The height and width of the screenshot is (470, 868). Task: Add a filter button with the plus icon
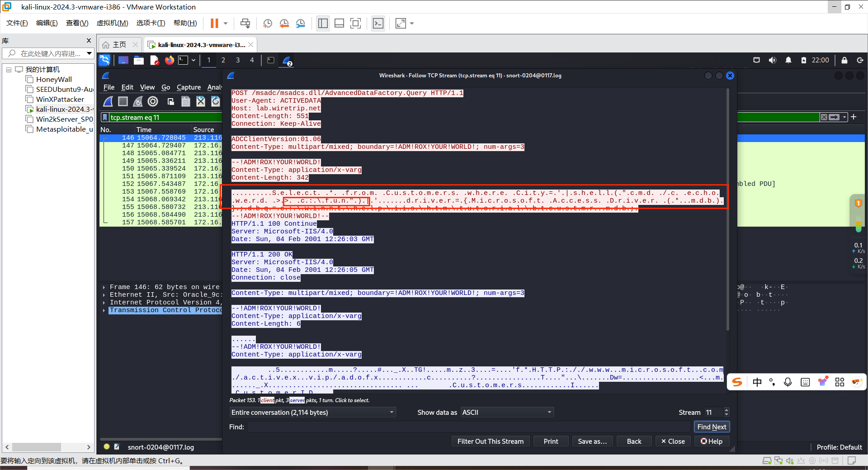pyautogui.click(x=854, y=117)
